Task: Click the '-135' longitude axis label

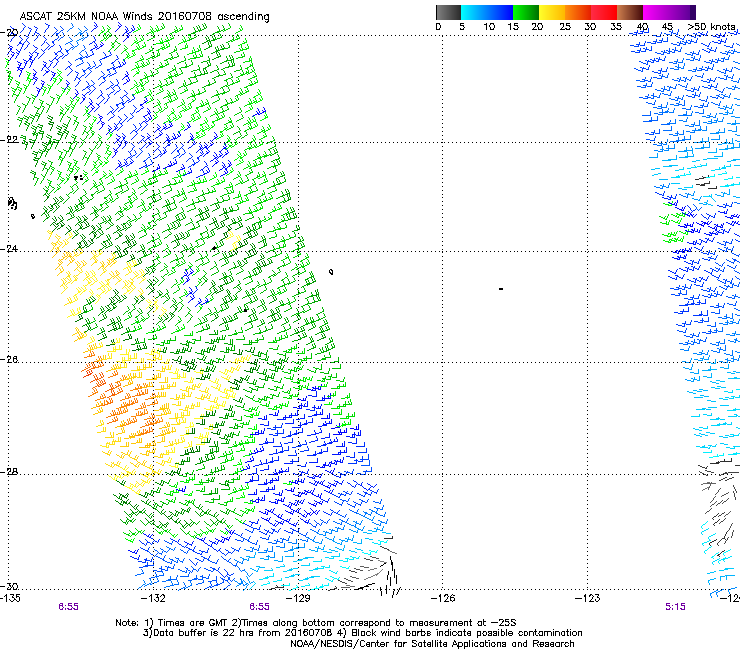Action: 10,598
